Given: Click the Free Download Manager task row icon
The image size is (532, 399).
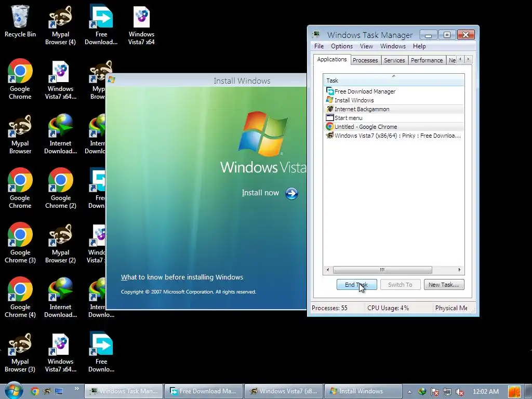Looking at the screenshot, I should [330, 91].
